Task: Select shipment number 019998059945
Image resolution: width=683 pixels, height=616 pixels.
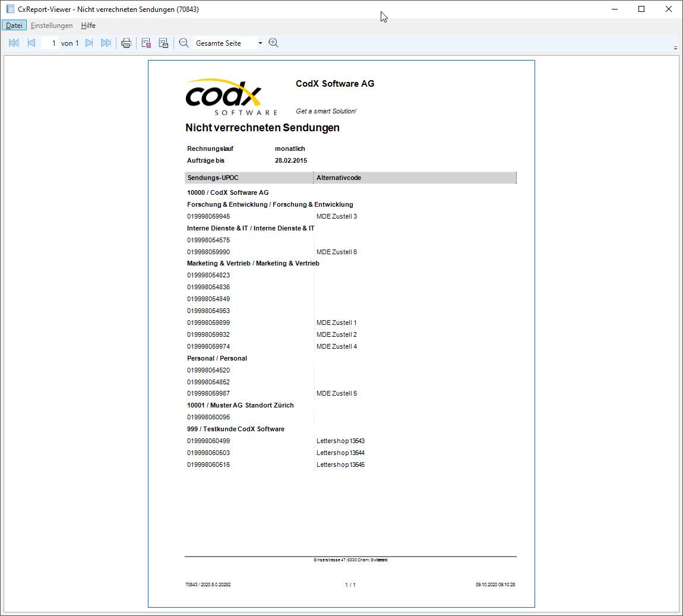Action: coord(208,216)
